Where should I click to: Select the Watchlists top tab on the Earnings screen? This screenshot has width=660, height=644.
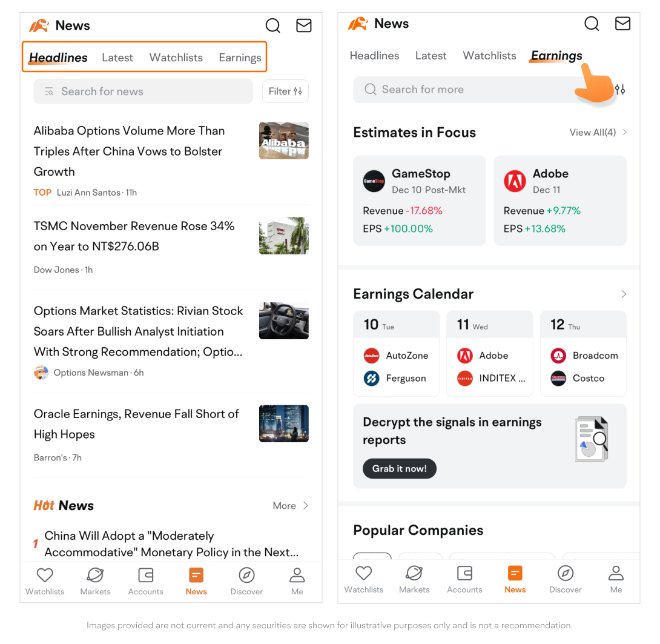[x=489, y=56]
